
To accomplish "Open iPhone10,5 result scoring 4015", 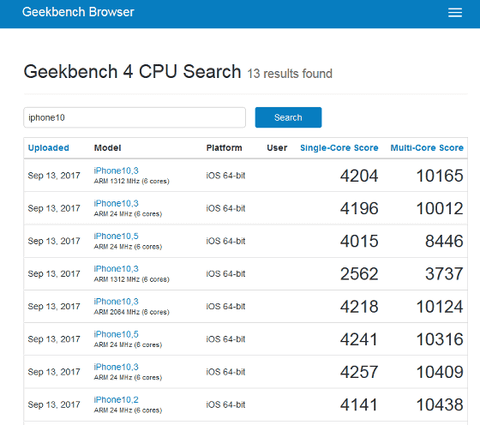I will [116, 236].
